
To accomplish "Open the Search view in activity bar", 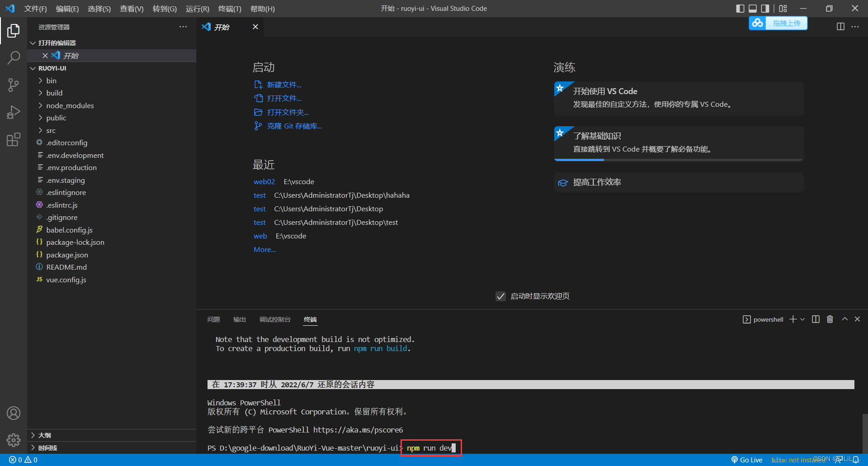I will click(x=14, y=57).
